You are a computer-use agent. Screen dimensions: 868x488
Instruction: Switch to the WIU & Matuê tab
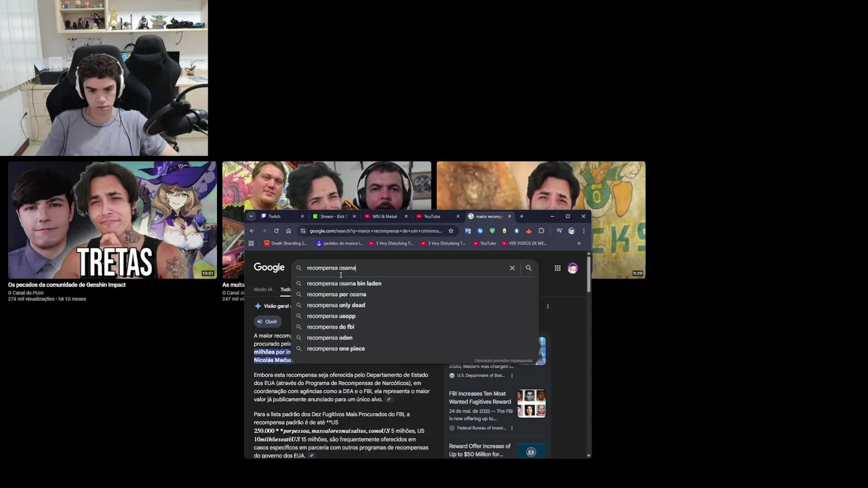coord(385,216)
